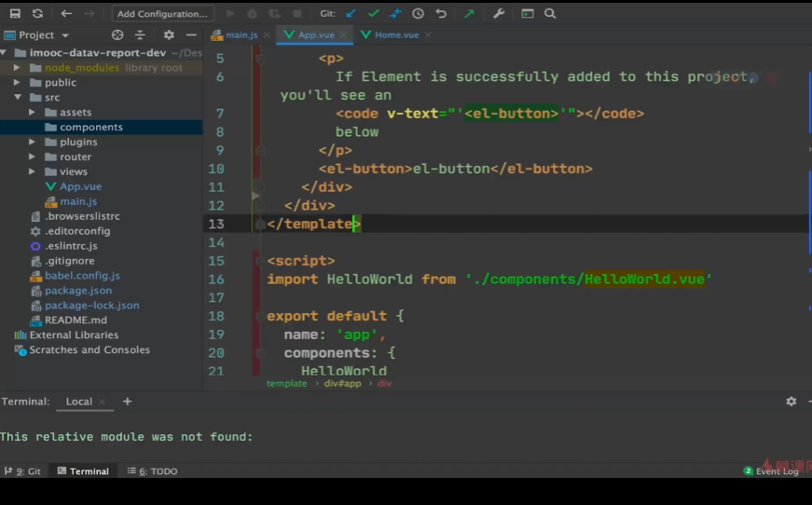
Task: Open the Project panel gear options
Action: coord(169,35)
